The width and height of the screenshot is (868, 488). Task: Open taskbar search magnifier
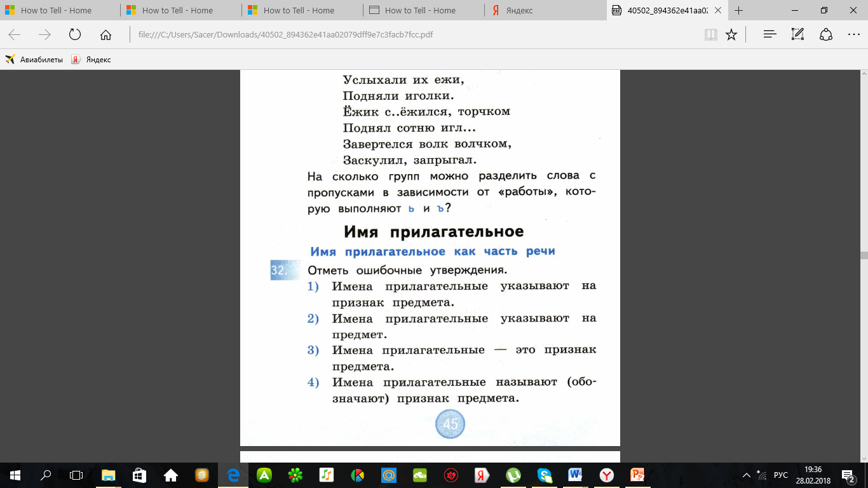pyautogui.click(x=46, y=475)
